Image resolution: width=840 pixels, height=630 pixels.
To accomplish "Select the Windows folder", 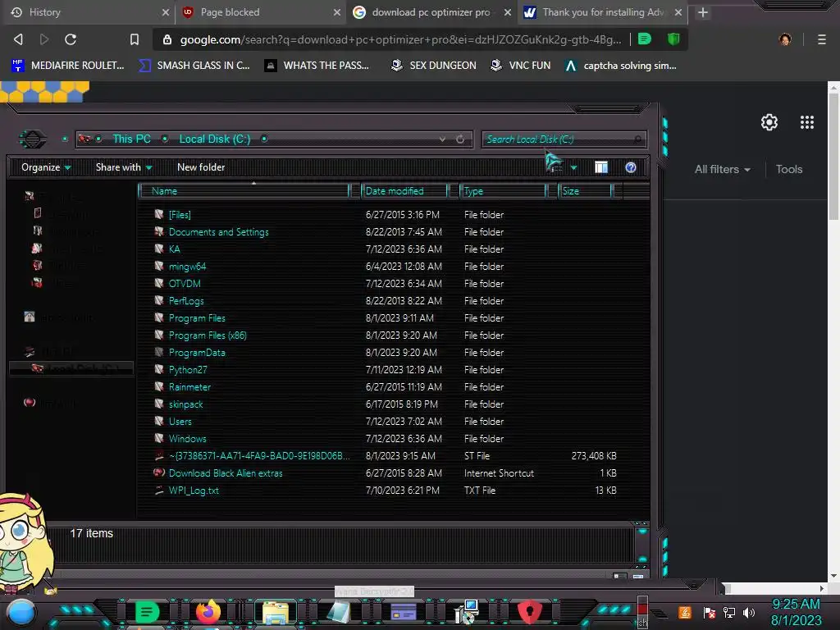I will click(187, 439).
